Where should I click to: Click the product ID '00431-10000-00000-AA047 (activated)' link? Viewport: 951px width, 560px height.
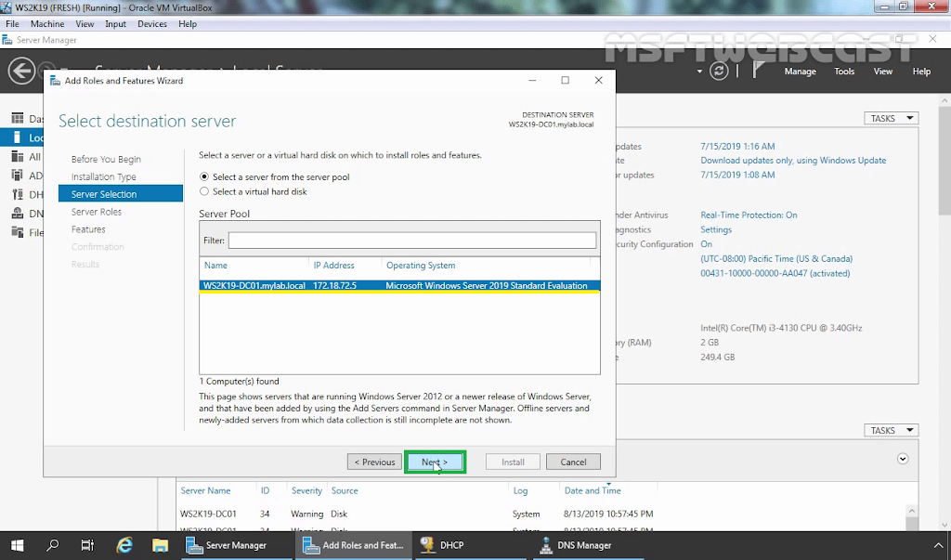point(775,273)
